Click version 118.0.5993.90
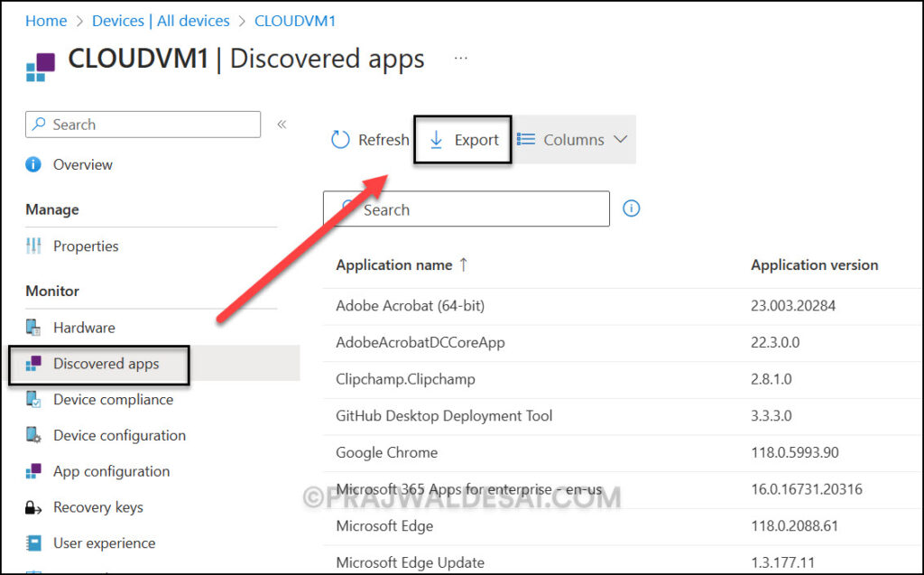The image size is (924, 575). pyautogui.click(x=794, y=452)
